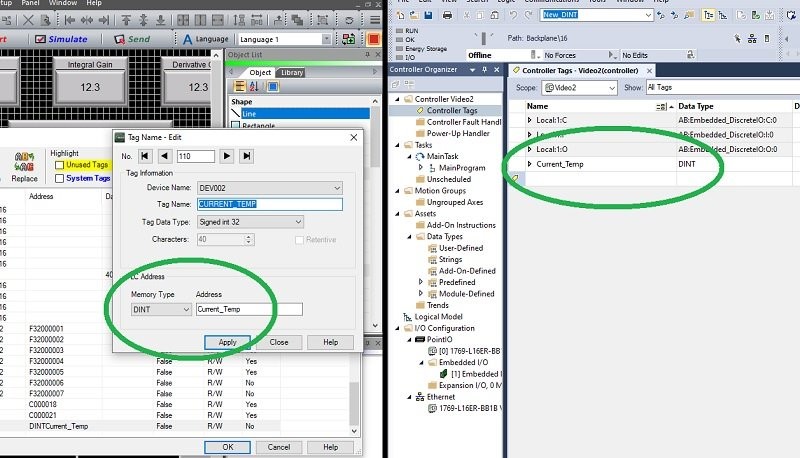Click the green and red swap screens icon

tap(349, 39)
